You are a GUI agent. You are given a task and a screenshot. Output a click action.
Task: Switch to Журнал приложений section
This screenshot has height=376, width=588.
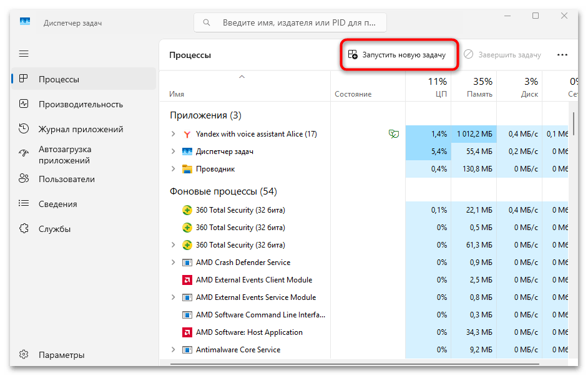click(x=81, y=129)
